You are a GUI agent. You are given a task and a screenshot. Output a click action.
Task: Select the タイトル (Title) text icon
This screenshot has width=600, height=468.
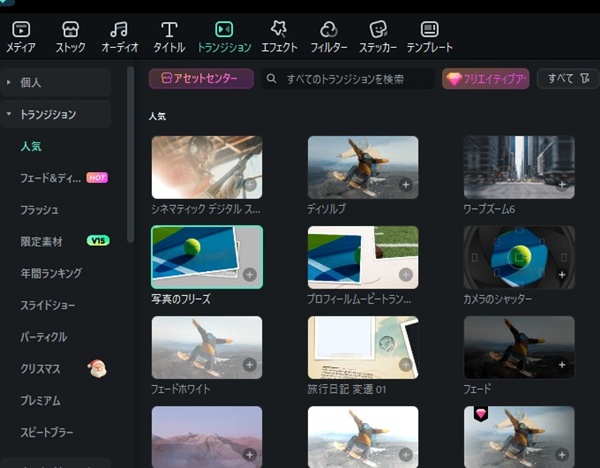169,30
